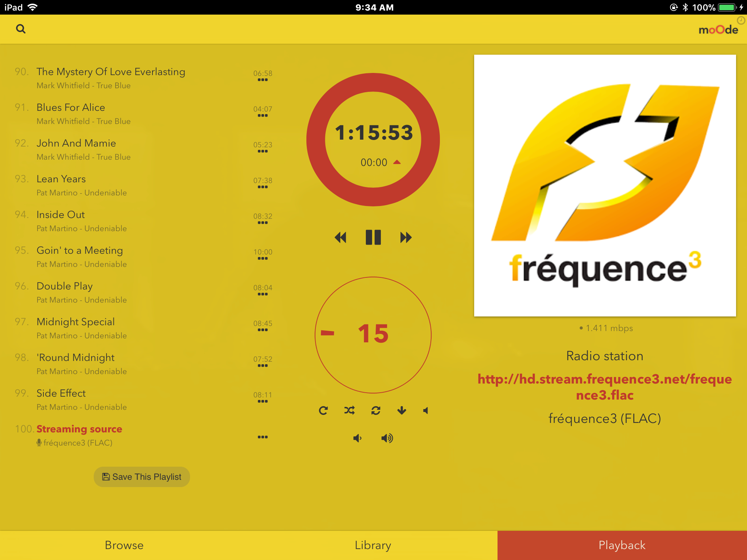The height and width of the screenshot is (560, 747).
Task: Switch to the Browse tab
Action: pos(124,545)
